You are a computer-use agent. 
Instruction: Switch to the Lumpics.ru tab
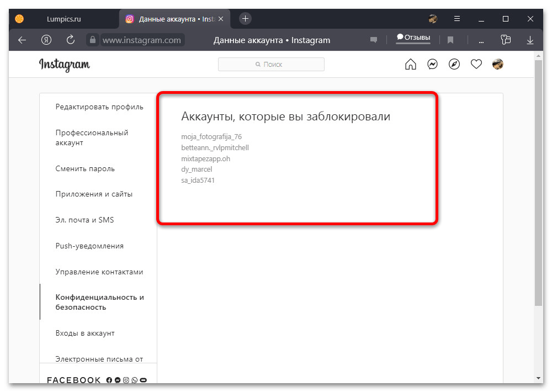click(x=63, y=19)
